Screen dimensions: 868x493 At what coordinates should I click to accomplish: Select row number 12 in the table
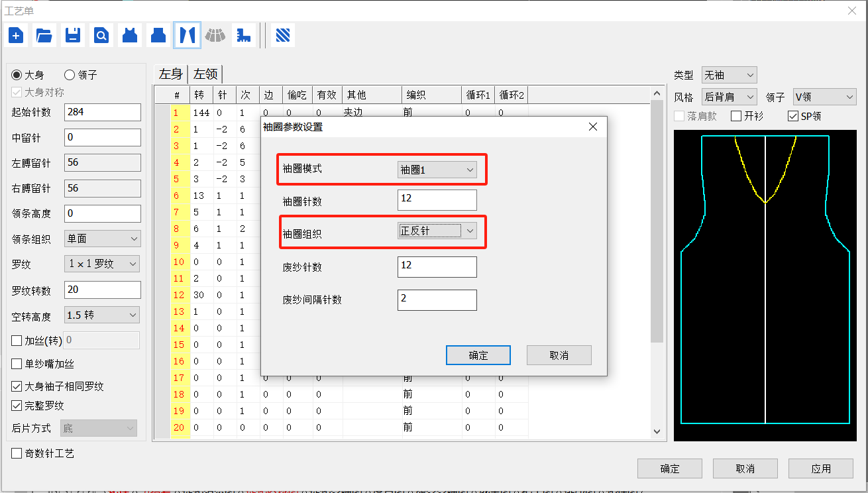179,295
